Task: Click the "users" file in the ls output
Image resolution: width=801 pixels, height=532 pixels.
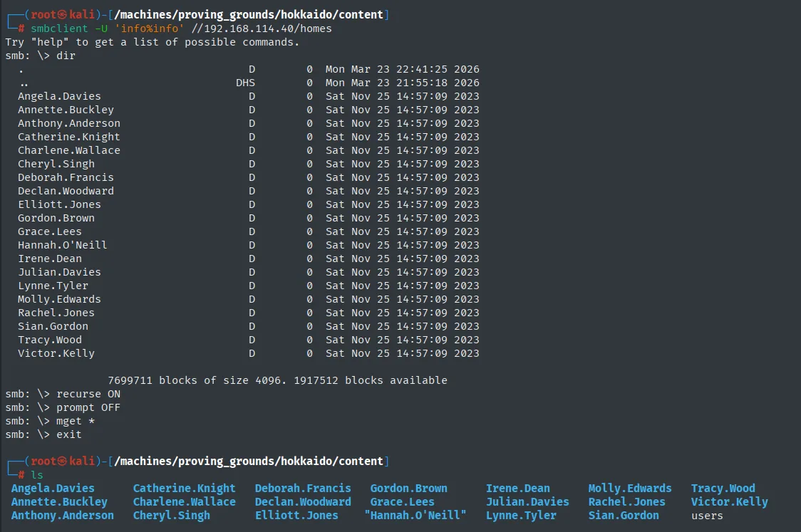Action: pos(707,516)
